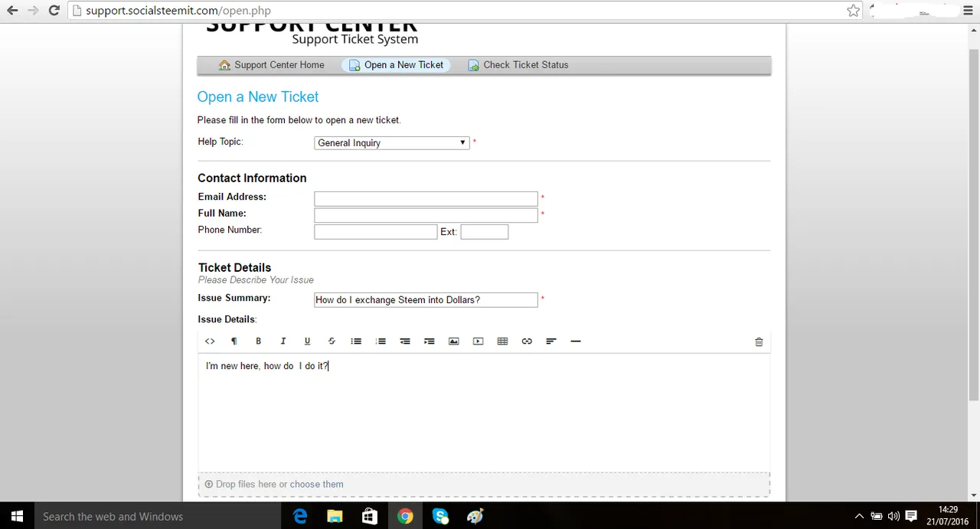980x529 pixels.
Task: Open text alignment options
Action: (551, 341)
